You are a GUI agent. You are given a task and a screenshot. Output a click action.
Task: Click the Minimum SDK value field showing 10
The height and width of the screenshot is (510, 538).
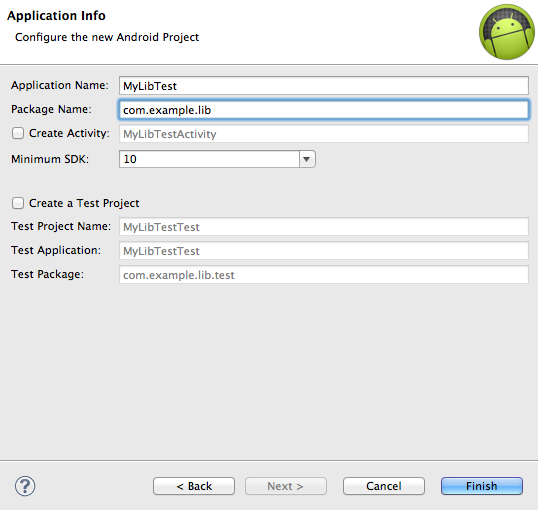tap(209, 159)
